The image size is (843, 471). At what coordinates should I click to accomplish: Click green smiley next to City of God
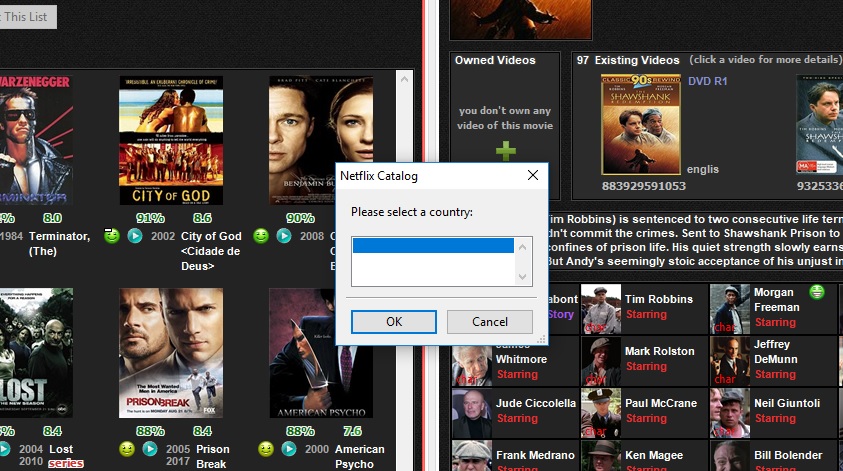click(x=112, y=236)
